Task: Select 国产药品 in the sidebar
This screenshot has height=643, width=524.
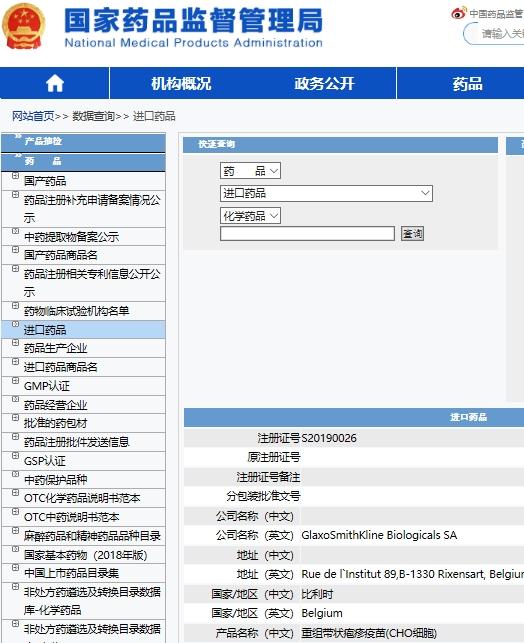Action: coord(45,181)
